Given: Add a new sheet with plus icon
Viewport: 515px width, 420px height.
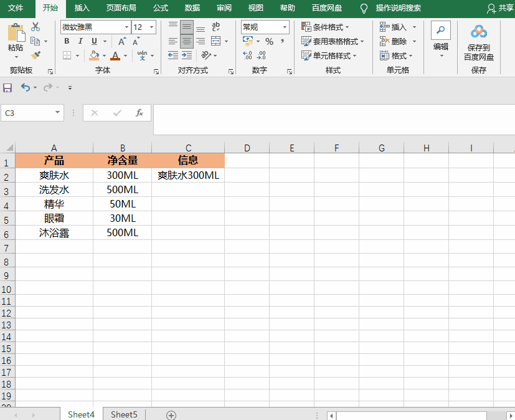Looking at the screenshot, I should click(171, 416).
